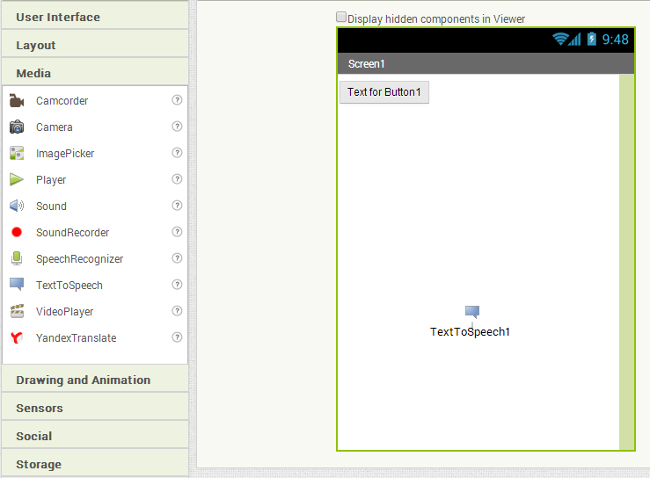Select TextToSpeech1 icon in the viewer

[x=472, y=312]
